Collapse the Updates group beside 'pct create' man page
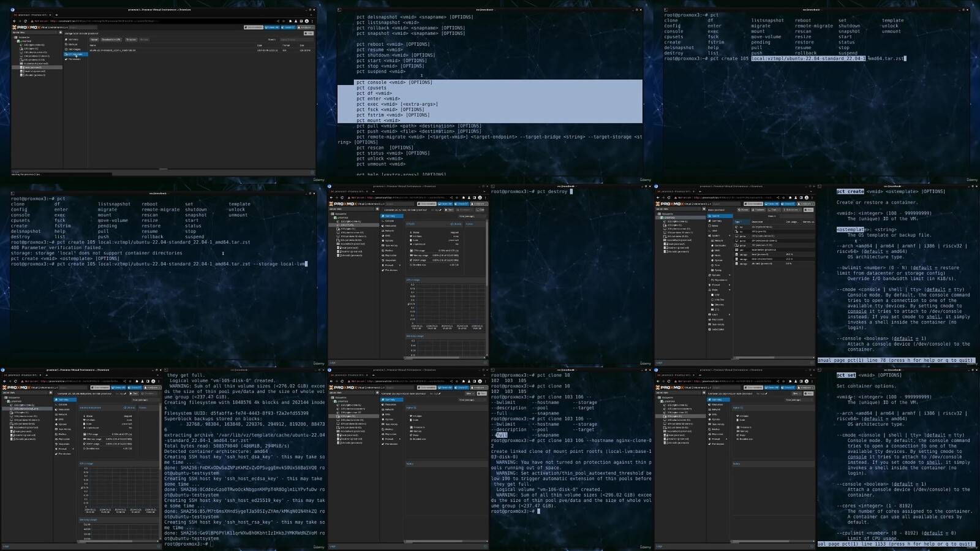The image size is (980, 551). coord(729,275)
